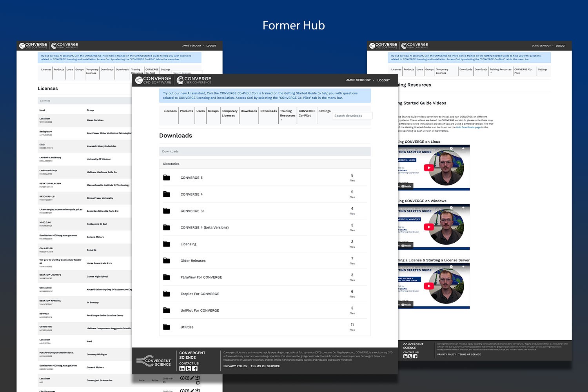This screenshot has width=588, height=392.
Task: Open Privacy Policy in Training Resources footer
Action: coord(446,354)
